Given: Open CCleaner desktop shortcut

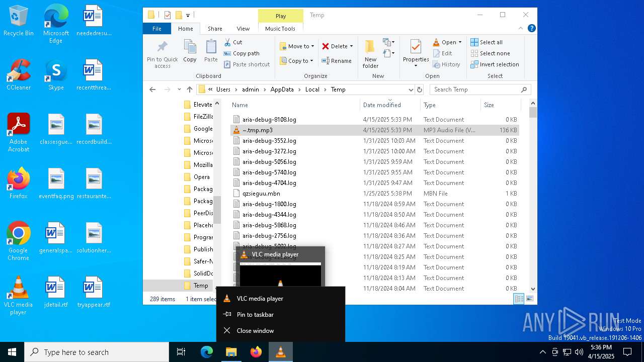Looking at the screenshot, I should tap(19, 74).
